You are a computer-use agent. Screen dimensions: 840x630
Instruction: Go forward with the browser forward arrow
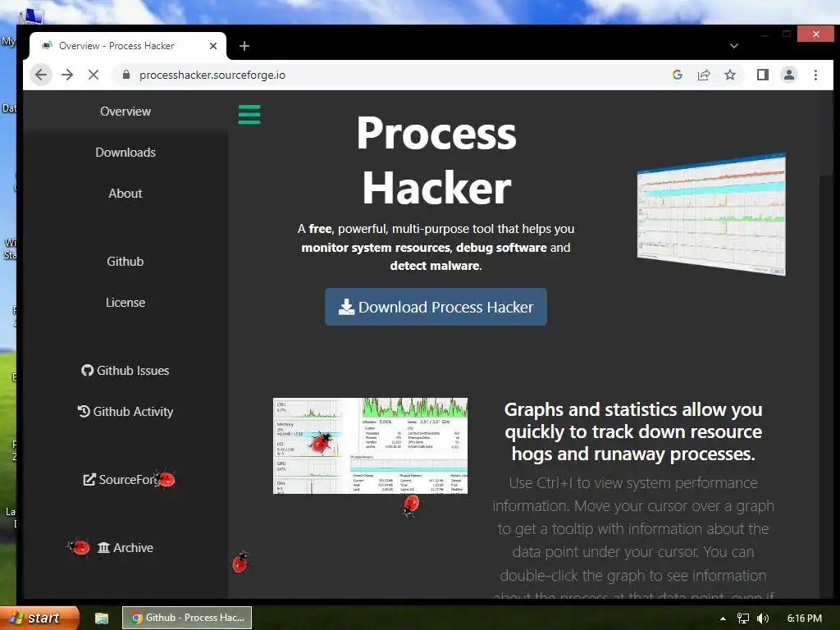pos(67,75)
